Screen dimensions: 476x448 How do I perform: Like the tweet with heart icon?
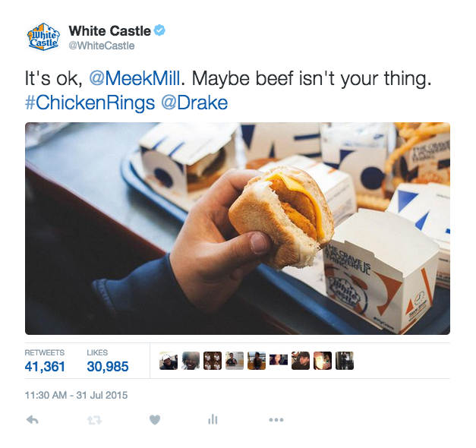tap(155, 420)
